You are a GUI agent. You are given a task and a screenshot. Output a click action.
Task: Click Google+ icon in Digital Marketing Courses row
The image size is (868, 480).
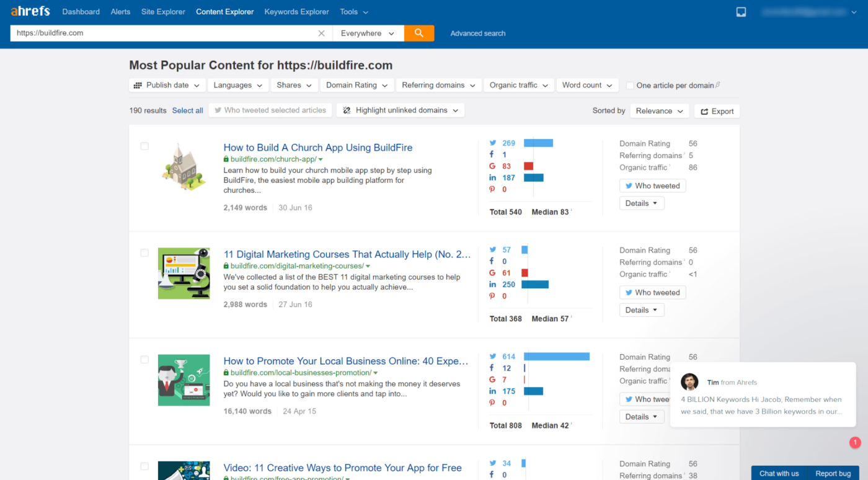pos(492,273)
